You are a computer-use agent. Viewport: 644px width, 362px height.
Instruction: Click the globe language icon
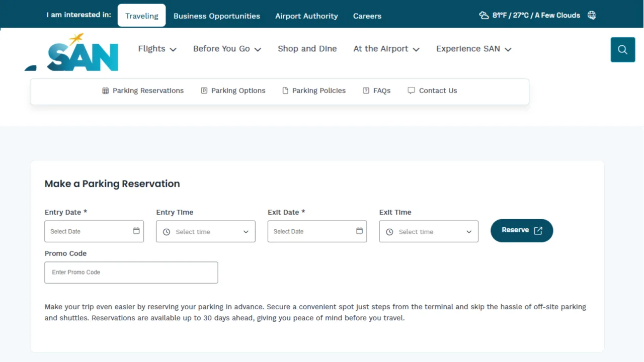(x=592, y=15)
